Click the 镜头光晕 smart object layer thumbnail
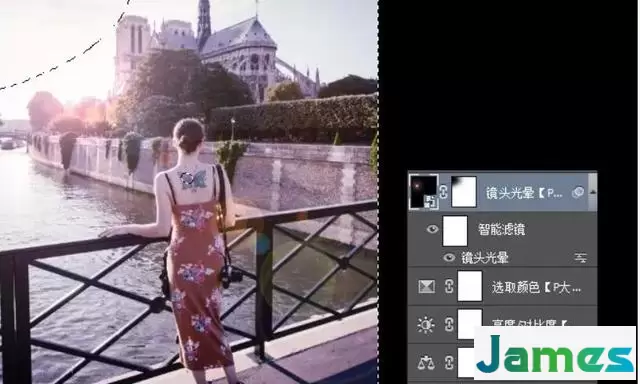This screenshot has width=640, height=384. click(x=424, y=191)
